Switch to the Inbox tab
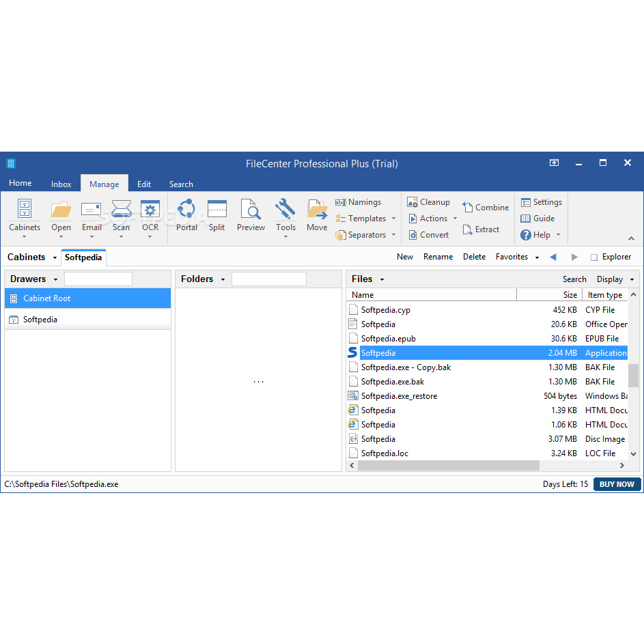The height and width of the screenshot is (644, 644). pos(61,184)
